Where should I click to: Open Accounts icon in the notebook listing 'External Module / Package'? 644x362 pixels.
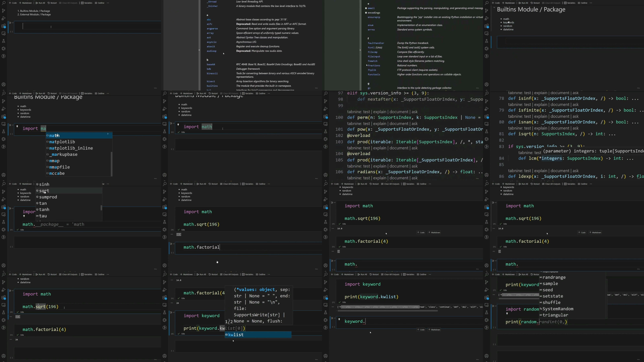[x=3, y=84]
